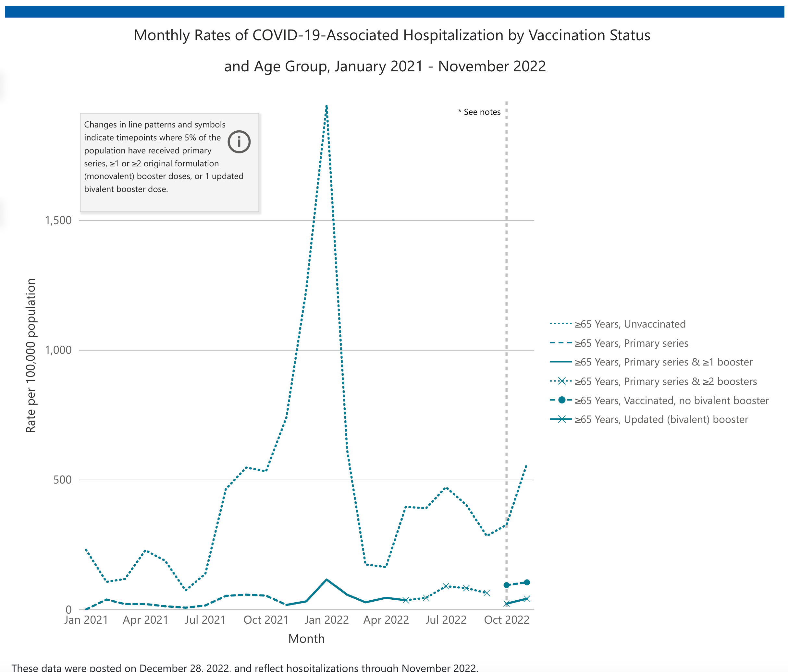Click the '* See notes' annotation
This screenshot has height=672, width=788.
tap(479, 112)
